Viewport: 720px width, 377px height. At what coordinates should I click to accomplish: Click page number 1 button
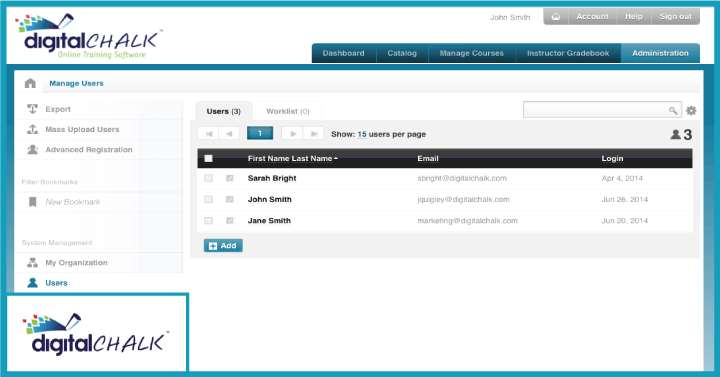[x=260, y=133]
